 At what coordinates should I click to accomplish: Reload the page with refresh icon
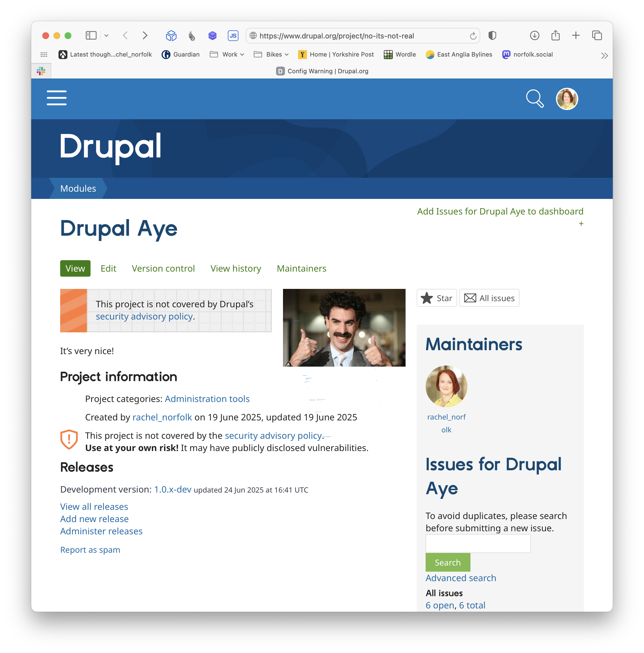point(473,36)
